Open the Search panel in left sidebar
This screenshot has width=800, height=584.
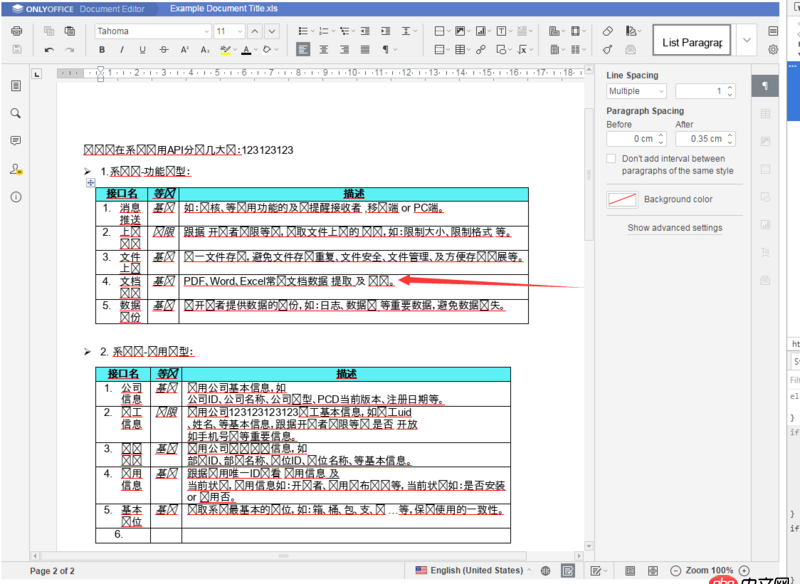tap(13, 113)
